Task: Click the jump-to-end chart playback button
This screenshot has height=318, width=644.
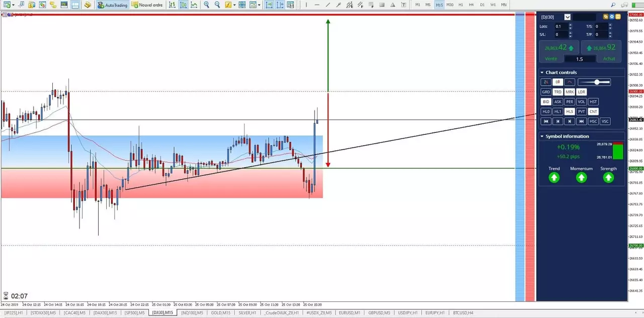Action: (x=581, y=121)
